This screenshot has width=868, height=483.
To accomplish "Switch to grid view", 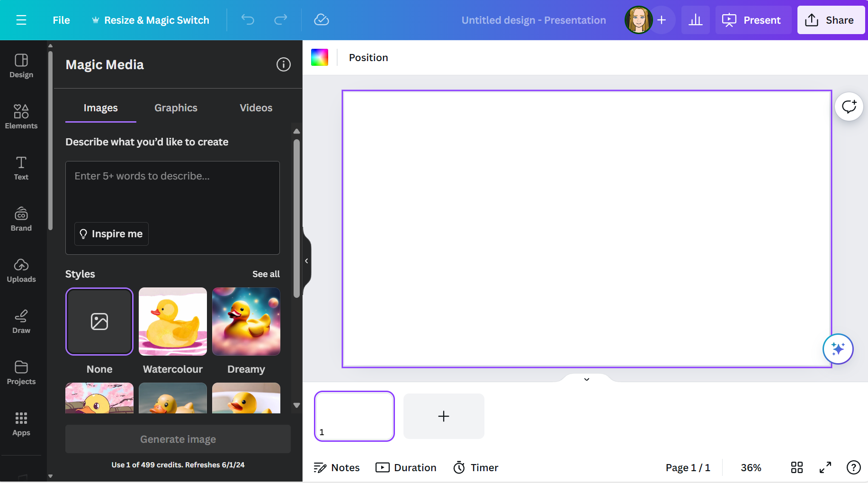I will pyautogui.click(x=797, y=468).
